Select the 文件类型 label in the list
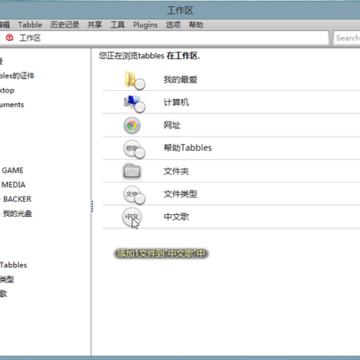The height and width of the screenshot is (360, 360). click(x=180, y=194)
